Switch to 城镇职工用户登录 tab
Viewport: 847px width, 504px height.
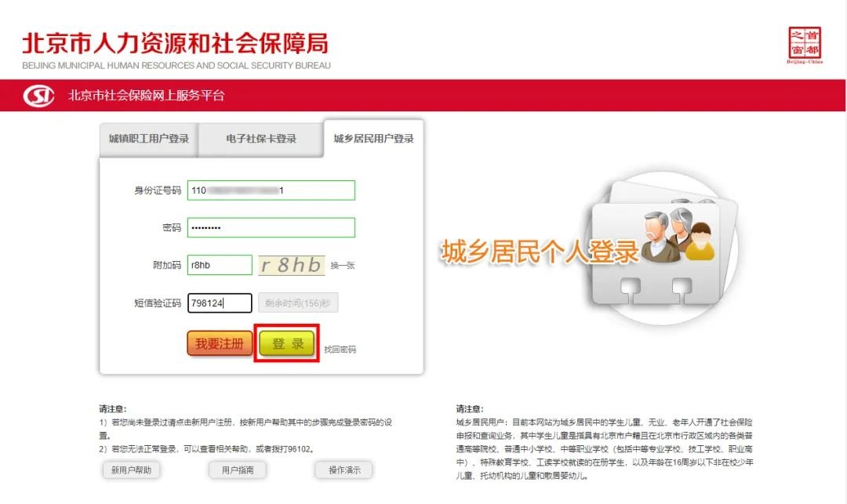[x=148, y=139]
